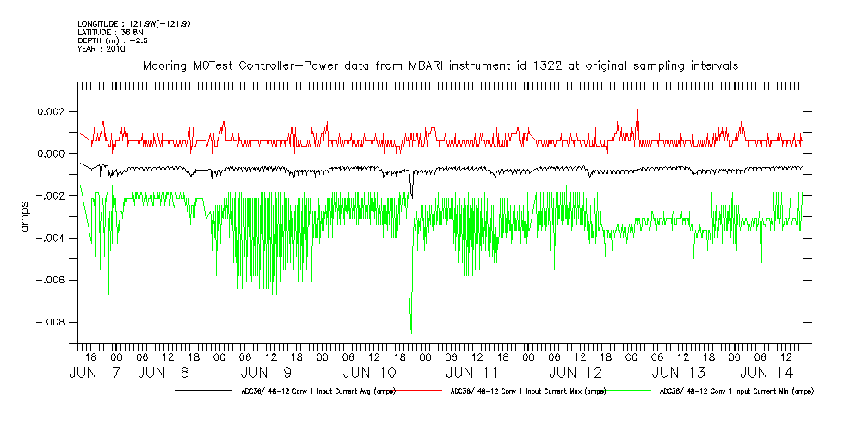Select the LATITUDE header line
This screenshot has width=868, height=434.
coord(109,32)
